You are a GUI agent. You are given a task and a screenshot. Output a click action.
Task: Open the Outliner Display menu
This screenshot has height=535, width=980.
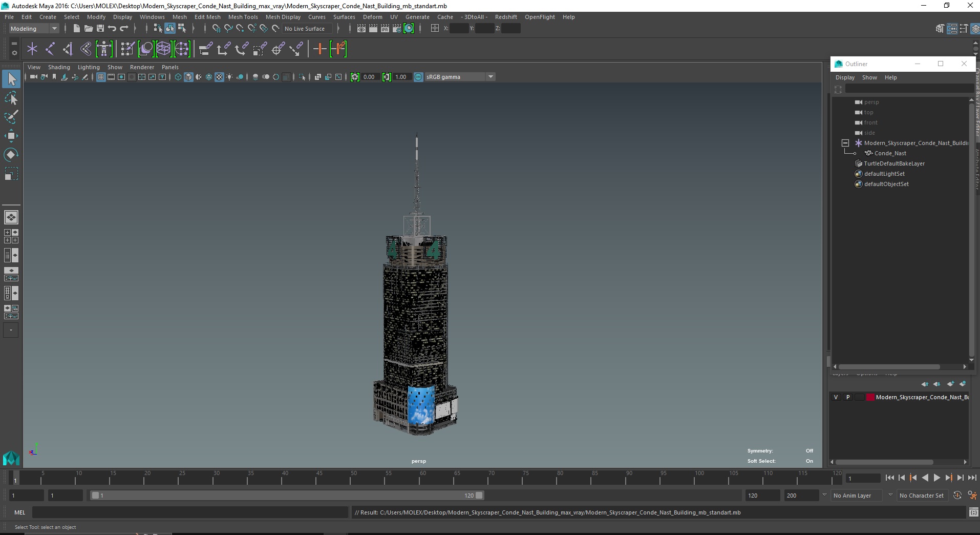845,77
